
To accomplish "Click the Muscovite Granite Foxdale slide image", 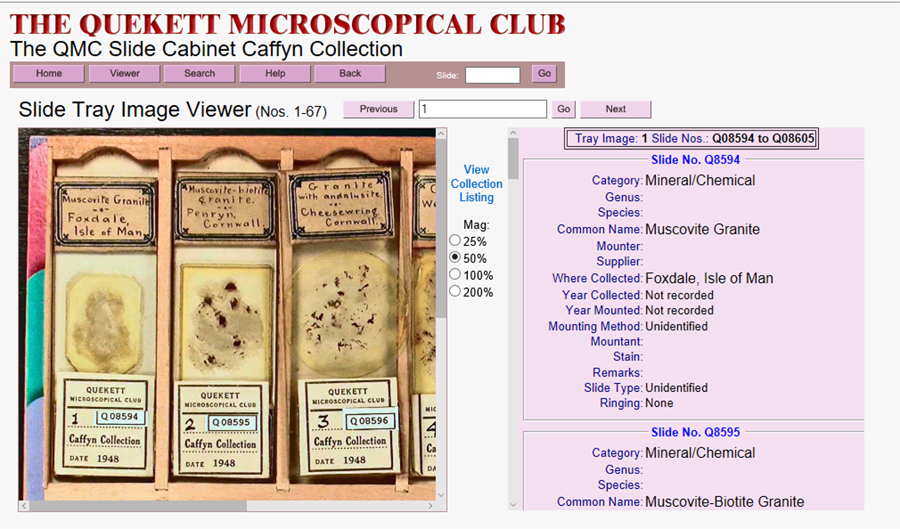I will pos(104,324).
